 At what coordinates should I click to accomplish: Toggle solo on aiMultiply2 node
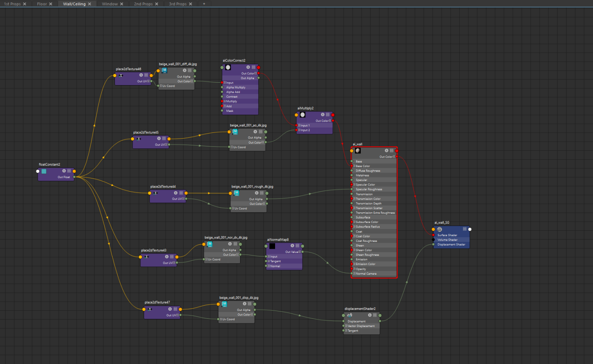322,115
